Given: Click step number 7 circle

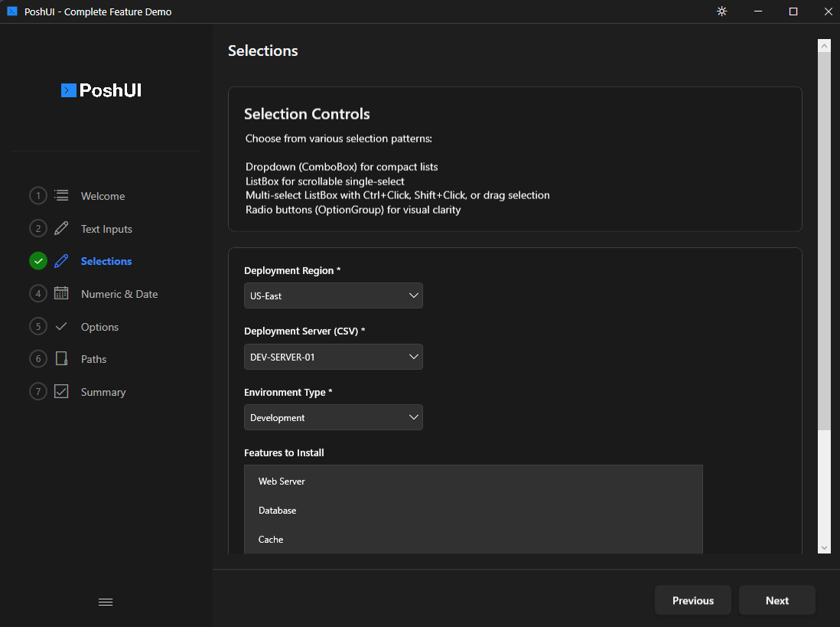Looking at the screenshot, I should 38,392.
